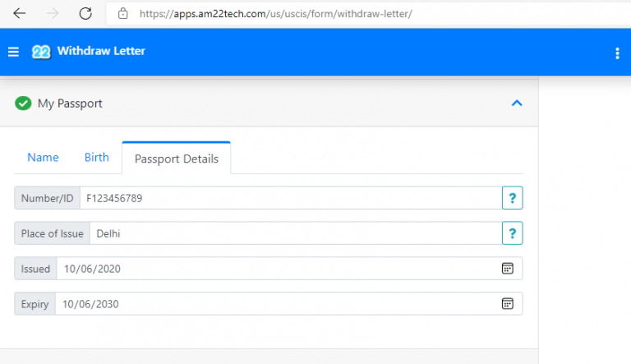This screenshot has width=631, height=364.
Task: Collapse the My Passport section
Action: 517,104
